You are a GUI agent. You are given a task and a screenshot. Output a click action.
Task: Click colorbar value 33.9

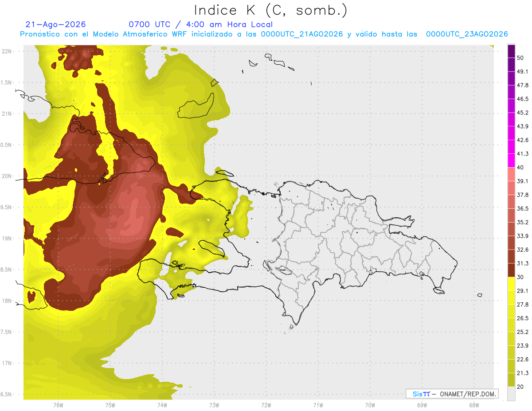pos(523,236)
